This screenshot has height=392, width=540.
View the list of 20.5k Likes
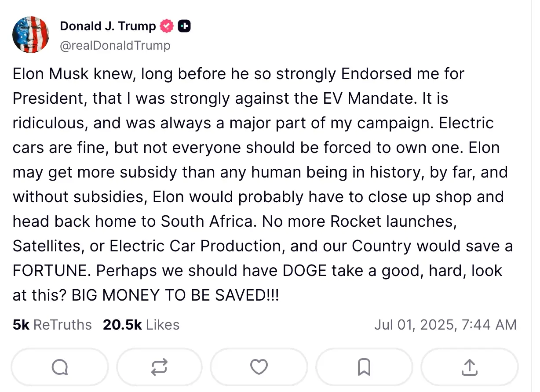click(x=141, y=324)
